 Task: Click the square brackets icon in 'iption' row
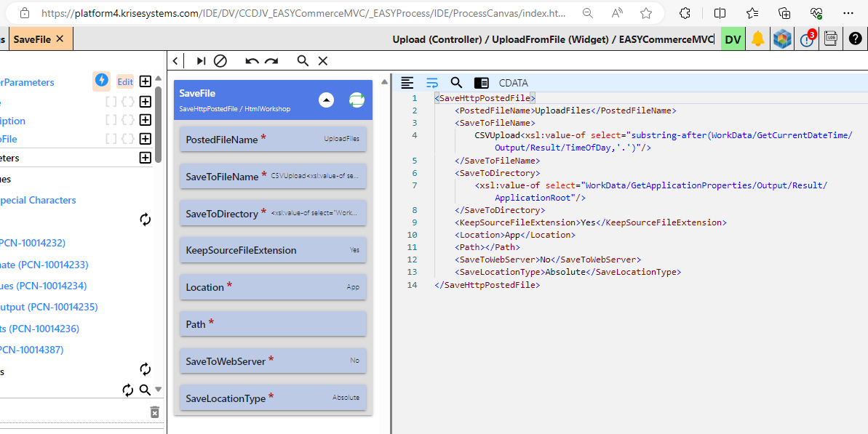[x=111, y=120]
